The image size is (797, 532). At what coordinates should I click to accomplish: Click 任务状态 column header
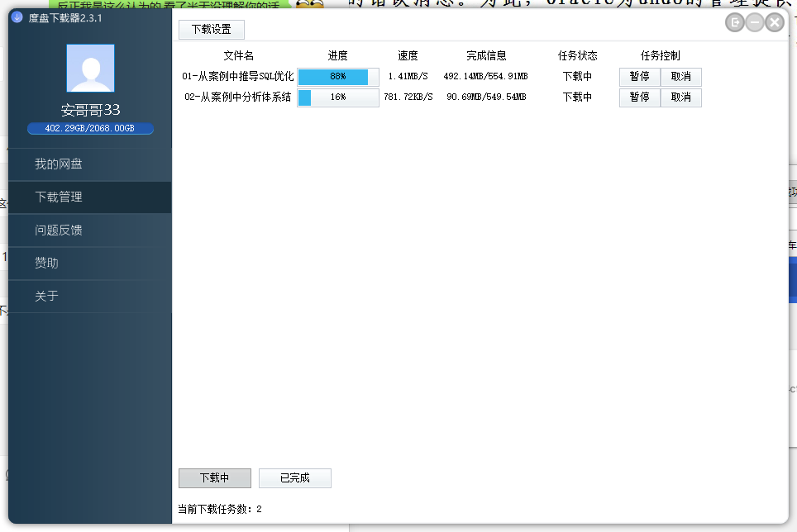click(577, 55)
